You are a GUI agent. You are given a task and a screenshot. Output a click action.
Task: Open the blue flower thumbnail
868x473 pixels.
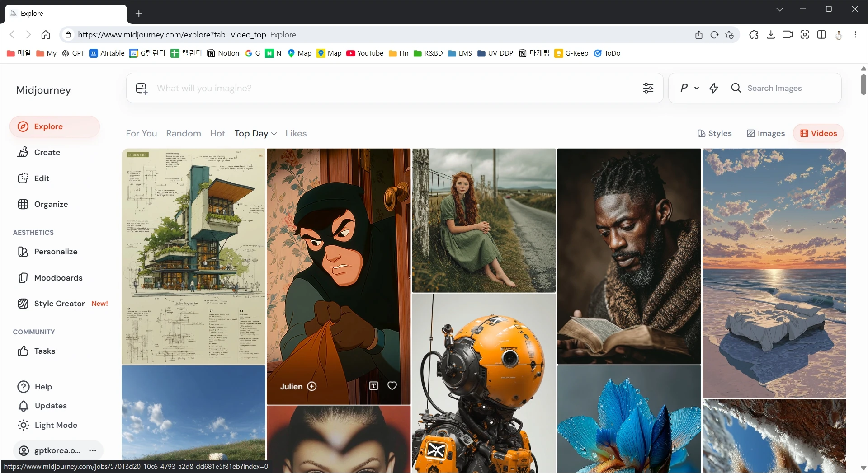click(x=629, y=419)
